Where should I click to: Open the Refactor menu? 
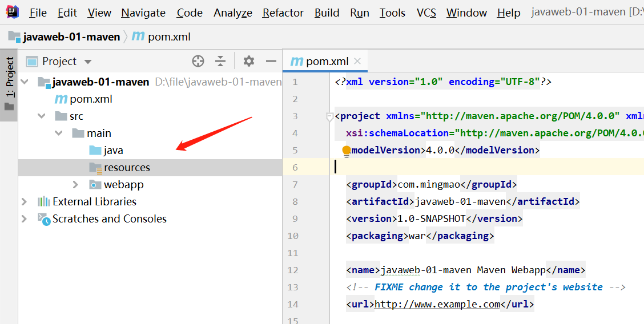[283, 13]
